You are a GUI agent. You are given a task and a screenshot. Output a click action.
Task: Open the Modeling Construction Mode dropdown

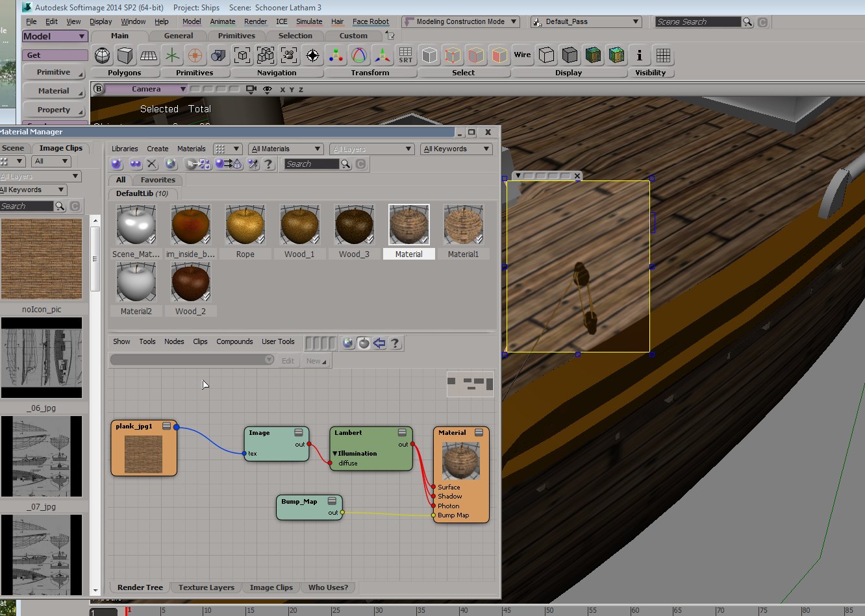pos(460,21)
